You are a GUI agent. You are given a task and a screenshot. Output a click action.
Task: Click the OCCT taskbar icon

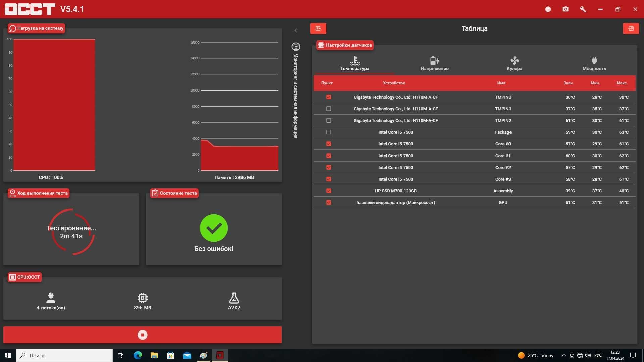pyautogui.click(x=220, y=355)
